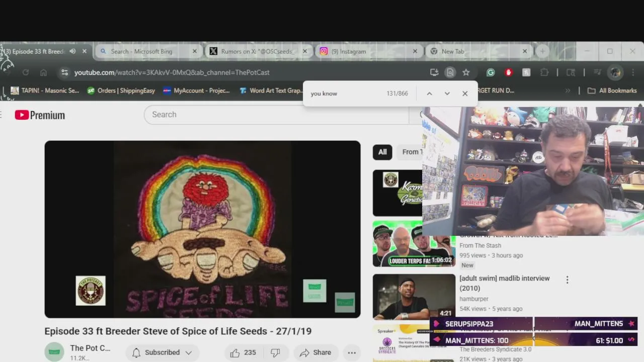
Task: Click the install app icon in address bar
Action: coord(434,72)
